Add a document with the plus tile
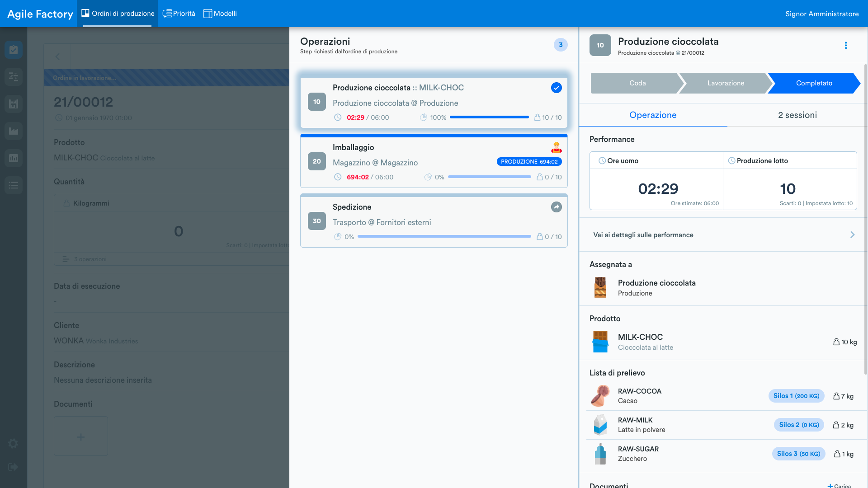 coord(81,436)
